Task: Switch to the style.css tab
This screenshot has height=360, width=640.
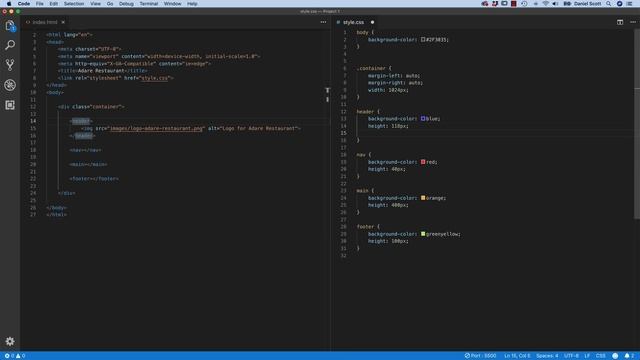Action: 353,22
